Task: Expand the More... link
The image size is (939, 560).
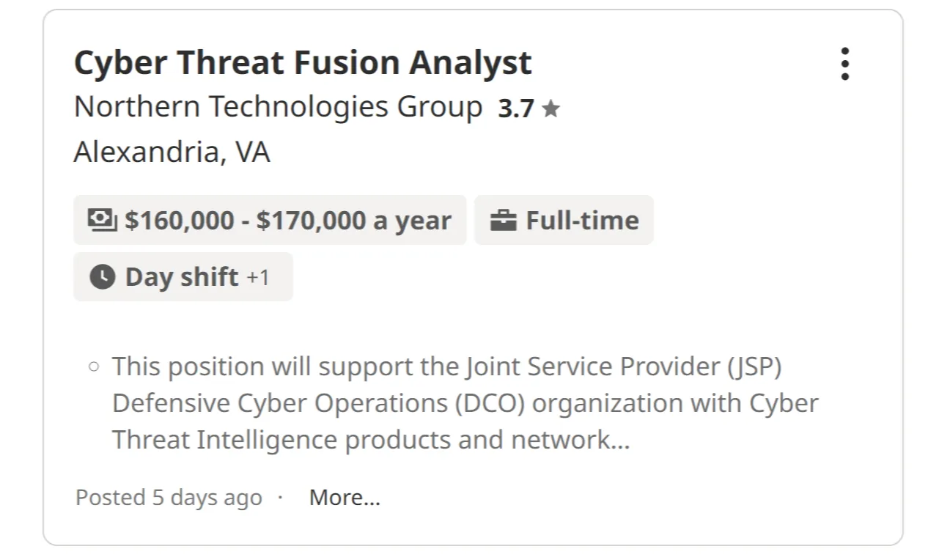Action: [345, 498]
